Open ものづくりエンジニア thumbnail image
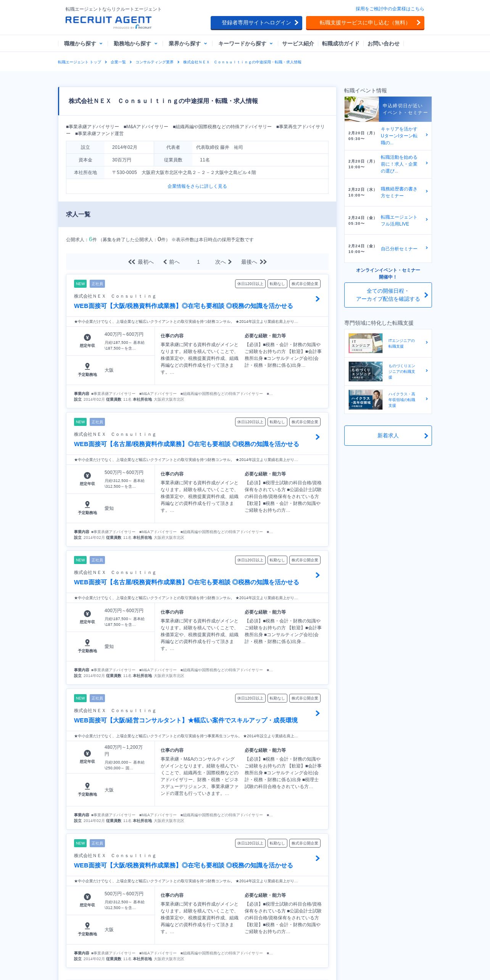Viewport: 490px width, 980px height. pyautogui.click(x=366, y=371)
